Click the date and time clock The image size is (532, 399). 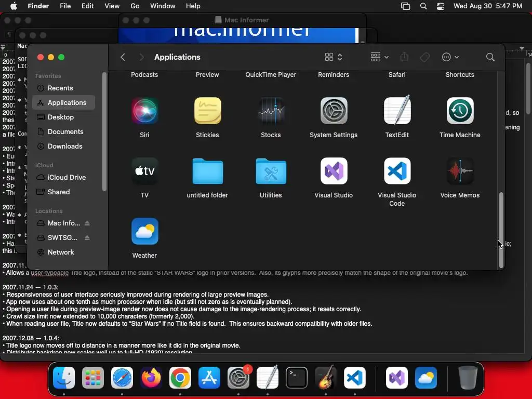coord(487,6)
